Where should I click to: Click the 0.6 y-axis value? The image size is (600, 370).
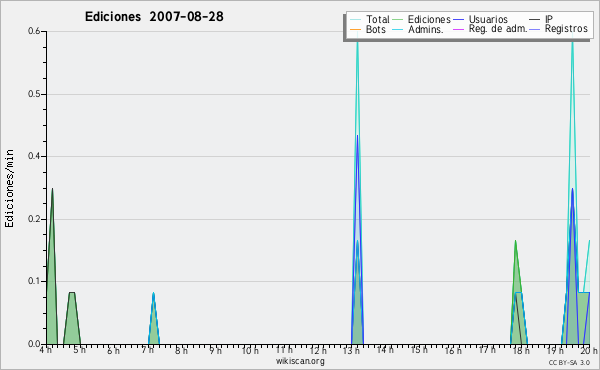(x=34, y=31)
